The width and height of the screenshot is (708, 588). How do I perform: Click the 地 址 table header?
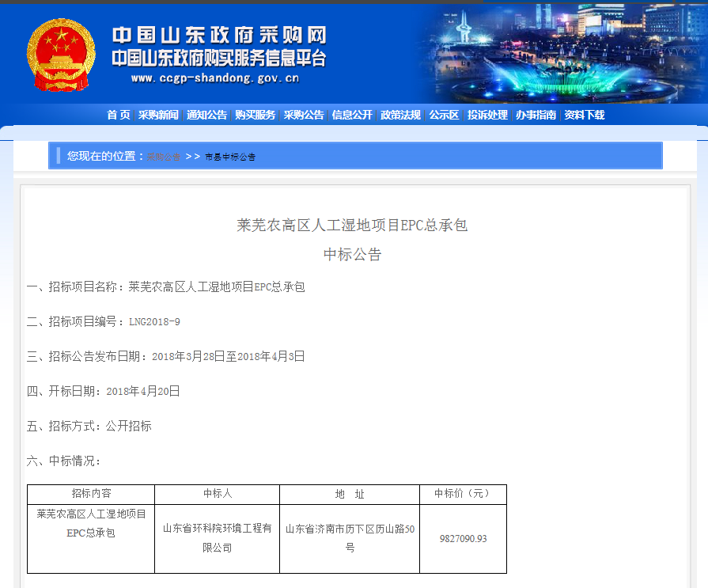click(x=350, y=494)
